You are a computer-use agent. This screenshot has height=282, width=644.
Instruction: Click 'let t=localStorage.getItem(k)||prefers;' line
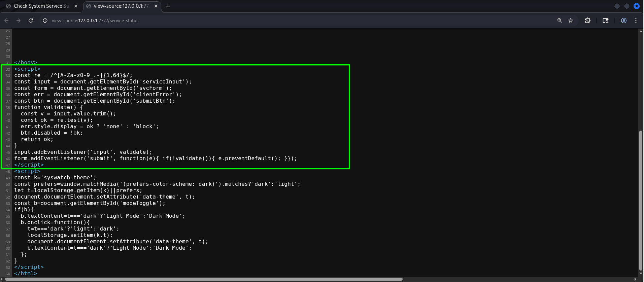[x=78, y=190]
